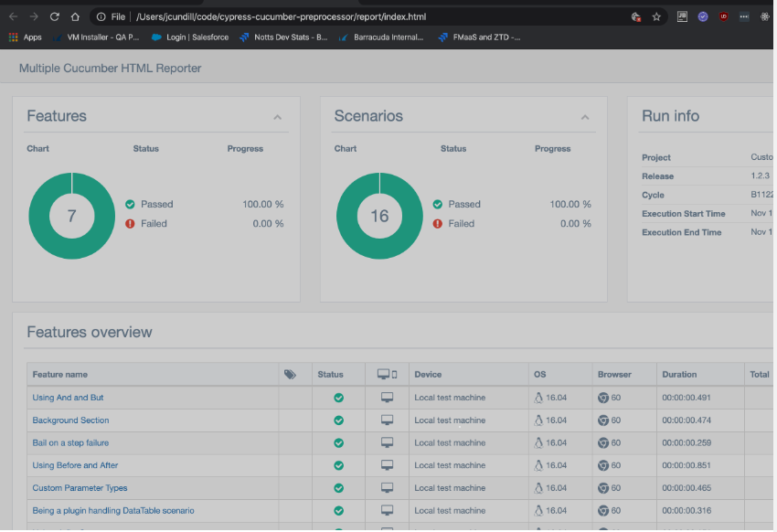Open the 'Using And and But' feature
This screenshot has height=532, width=777.
click(68, 398)
